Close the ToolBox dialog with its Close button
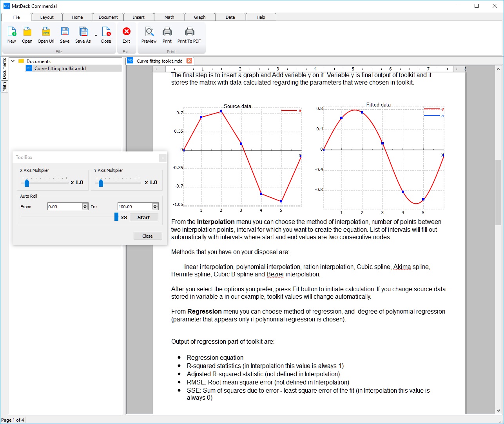Viewport: 504px width, 424px height. pos(148,236)
